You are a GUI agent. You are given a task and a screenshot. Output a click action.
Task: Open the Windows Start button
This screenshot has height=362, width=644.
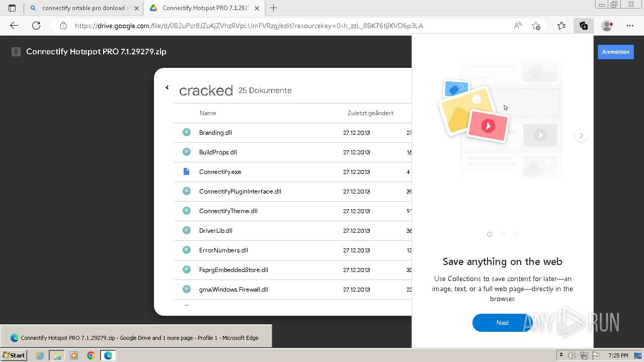coord(14,355)
